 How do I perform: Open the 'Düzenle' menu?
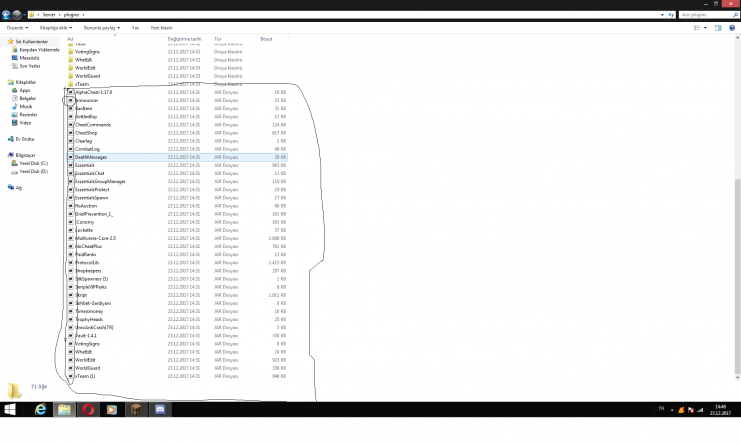coord(17,28)
